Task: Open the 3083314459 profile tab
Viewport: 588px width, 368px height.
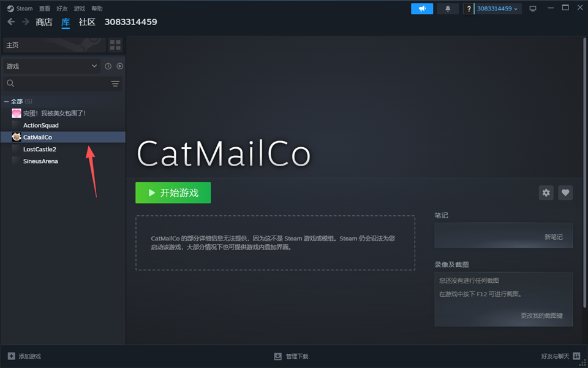Action: click(130, 22)
